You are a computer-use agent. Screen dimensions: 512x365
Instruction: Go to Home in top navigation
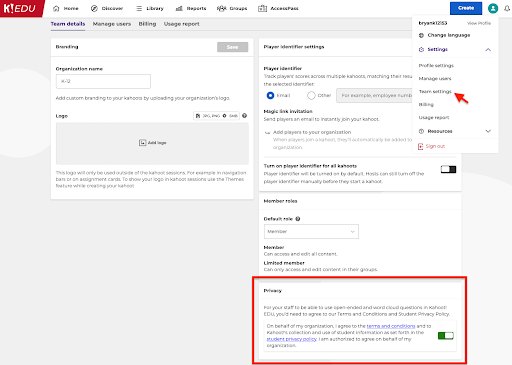pyautogui.click(x=66, y=8)
